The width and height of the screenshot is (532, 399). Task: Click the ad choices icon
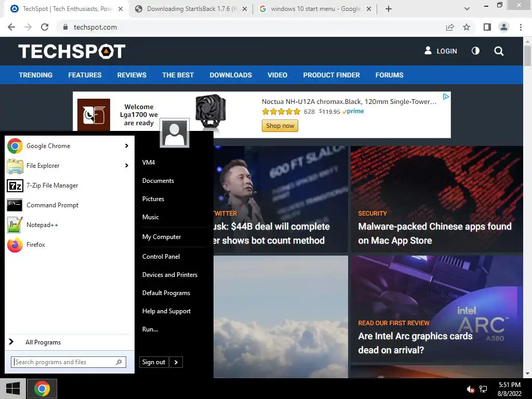[446, 97]
